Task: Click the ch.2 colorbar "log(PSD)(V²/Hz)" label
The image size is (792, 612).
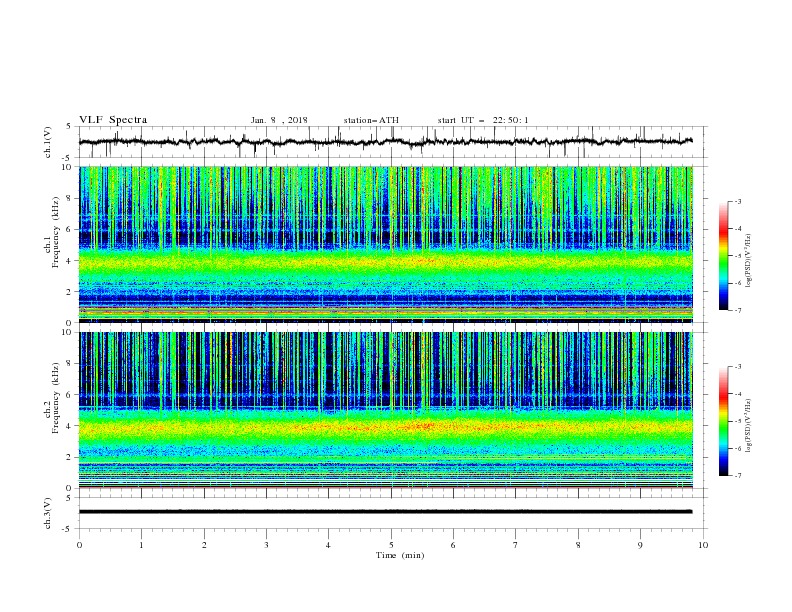Action: coord(749,426)
